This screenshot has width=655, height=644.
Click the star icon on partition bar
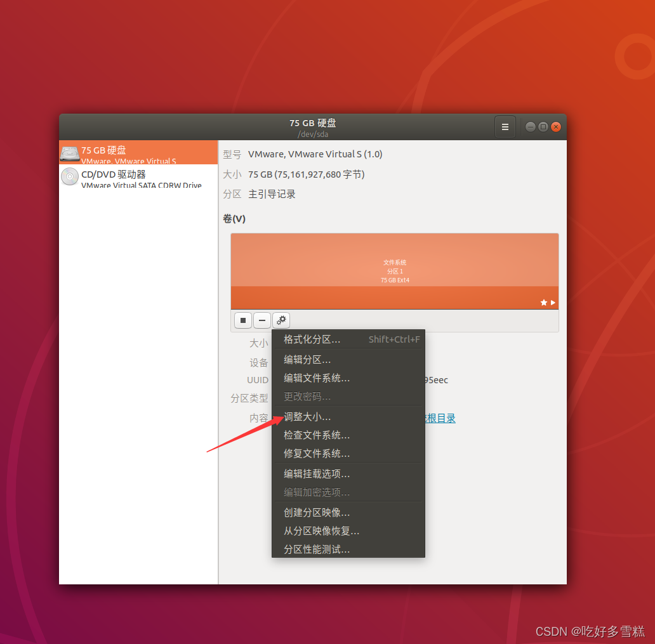(543, 303)
